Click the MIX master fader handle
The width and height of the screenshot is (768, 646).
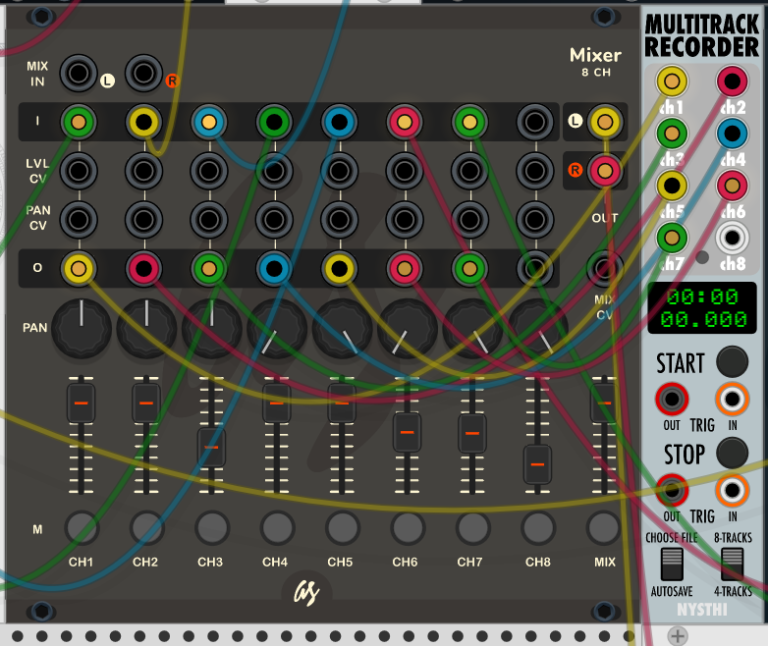click(x=603, y=403)
